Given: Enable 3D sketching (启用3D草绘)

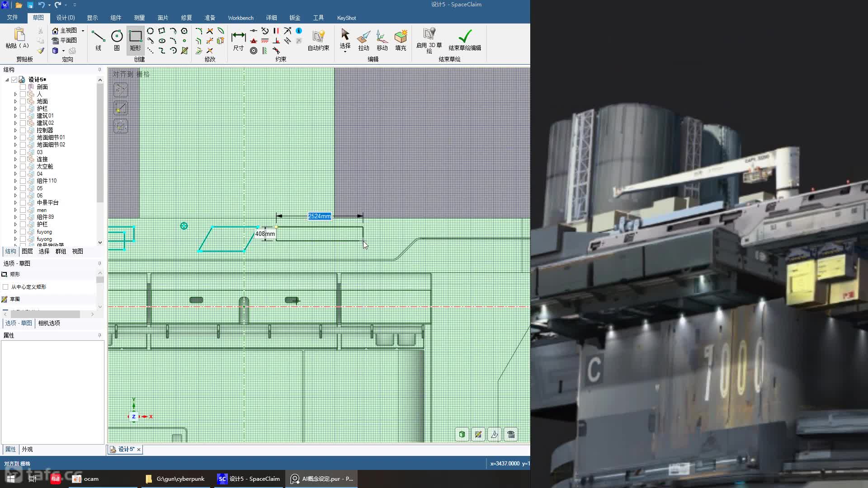Looking at the screenshot, I should point(429,41).
